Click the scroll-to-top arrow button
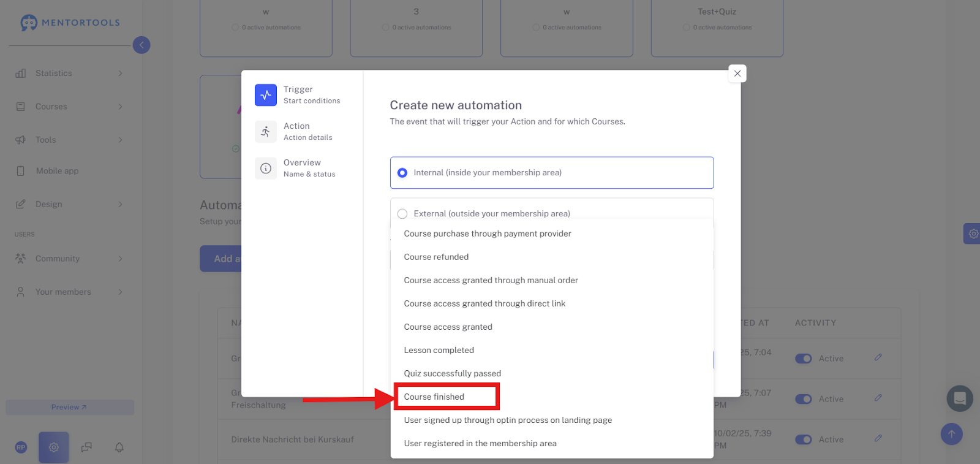The height and width of the screenshot is (464, 980). 952,434
